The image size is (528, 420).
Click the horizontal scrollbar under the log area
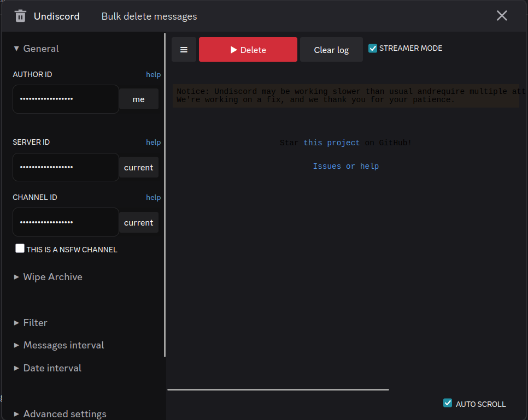pyautogui.click(x=278, y=390)
